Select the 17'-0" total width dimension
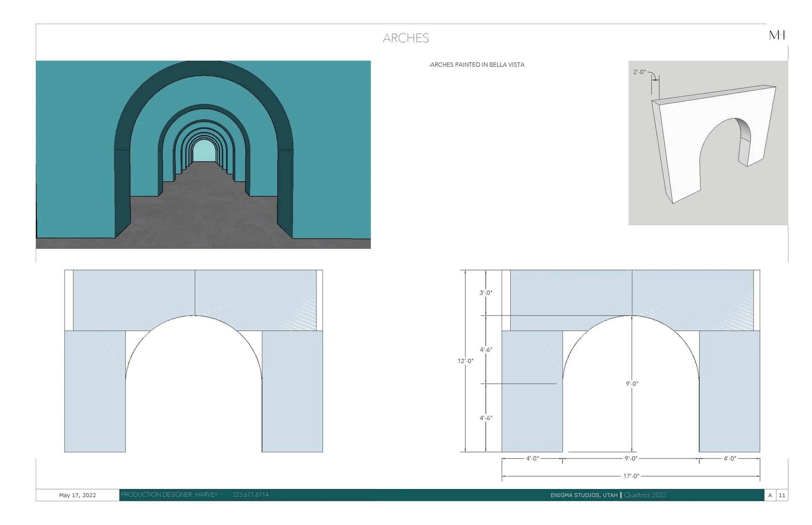The image size is (812, 525). (631, 476)
